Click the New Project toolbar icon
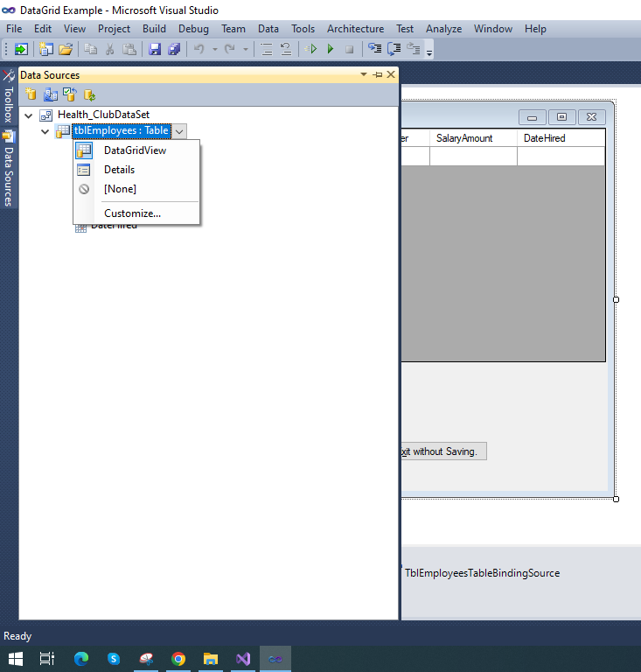 pyautogui.click(x=45, y=49)
